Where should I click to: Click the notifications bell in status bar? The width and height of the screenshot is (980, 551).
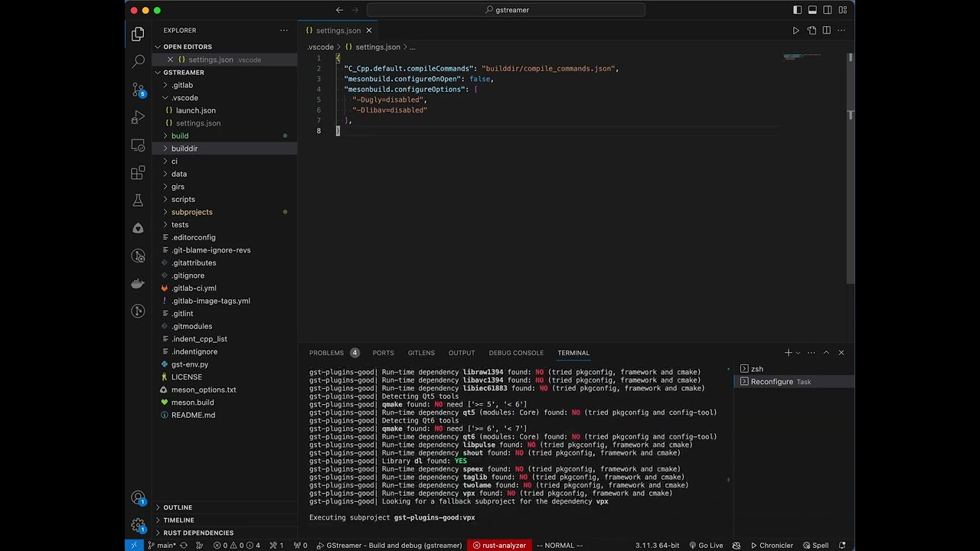(x=844, y=545)
